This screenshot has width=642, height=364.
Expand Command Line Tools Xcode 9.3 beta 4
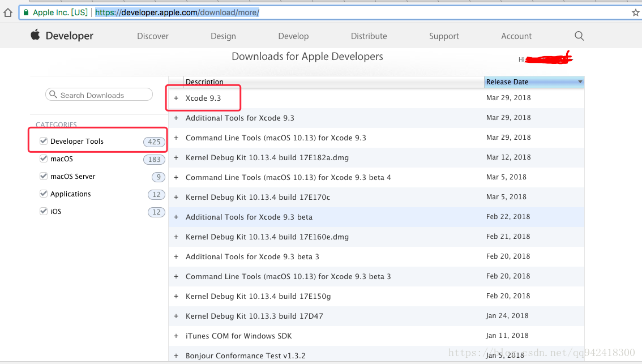176,177
